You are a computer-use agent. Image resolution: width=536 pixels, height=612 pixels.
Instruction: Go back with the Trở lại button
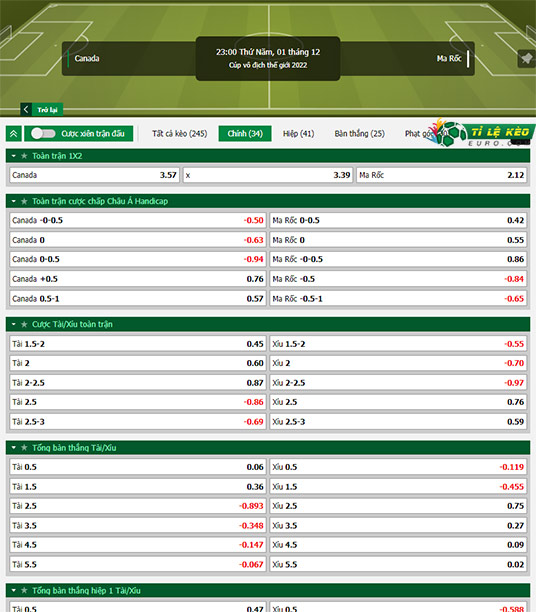tap(42, 110)
